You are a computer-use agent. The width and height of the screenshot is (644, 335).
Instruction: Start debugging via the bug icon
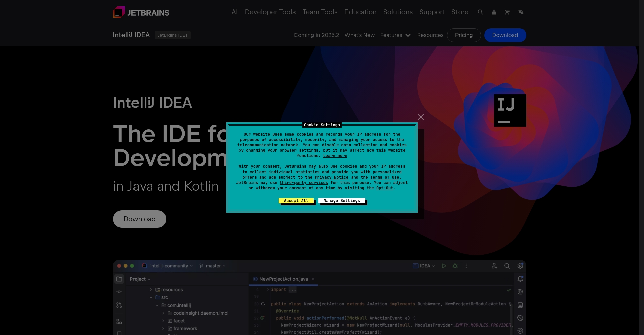(455, 266)
